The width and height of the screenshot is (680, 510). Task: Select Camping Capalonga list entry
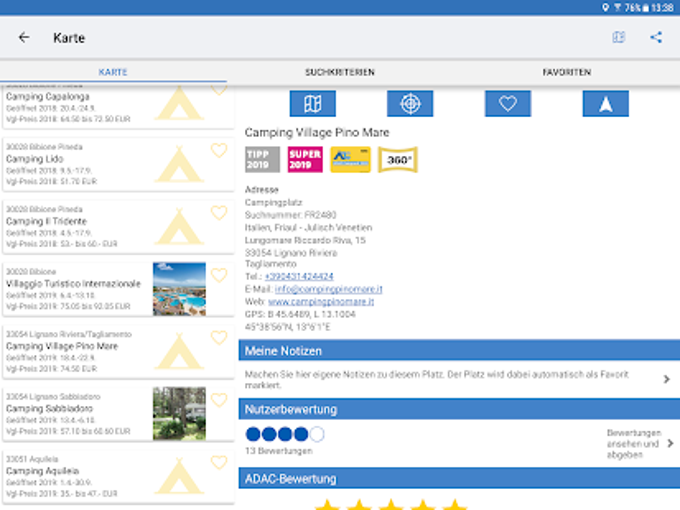pyautogui.click(x=118, y=107)
